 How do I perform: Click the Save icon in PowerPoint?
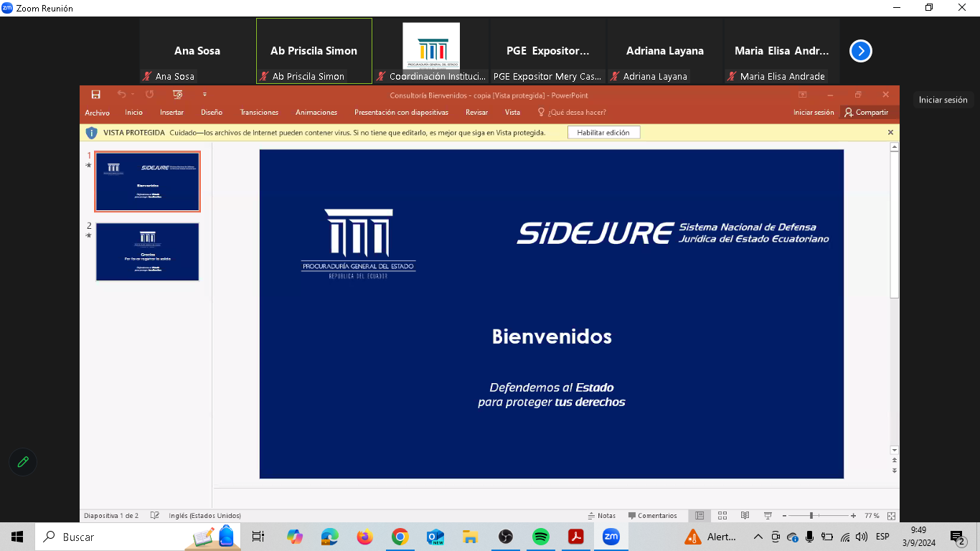click(x=95, y=95)
